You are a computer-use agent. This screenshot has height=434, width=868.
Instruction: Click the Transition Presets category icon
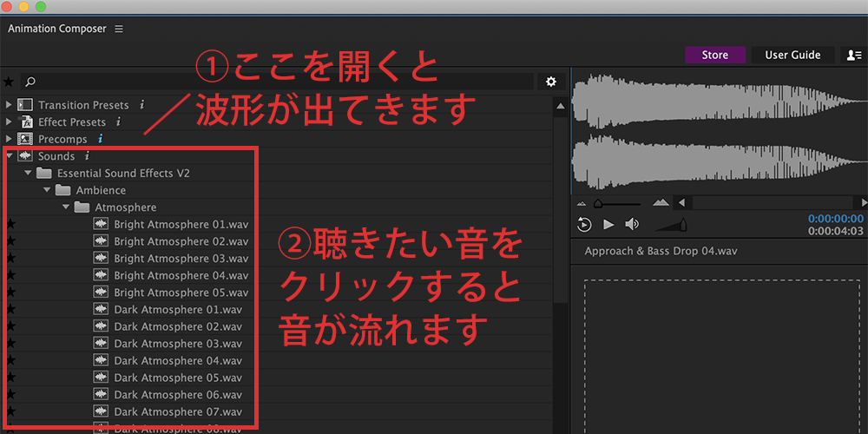[25, 105]
